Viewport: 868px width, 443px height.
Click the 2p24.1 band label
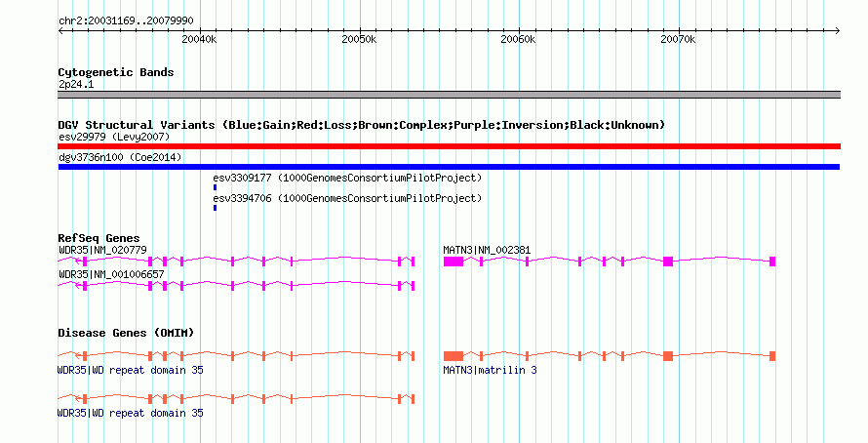[x=76, y=84]
